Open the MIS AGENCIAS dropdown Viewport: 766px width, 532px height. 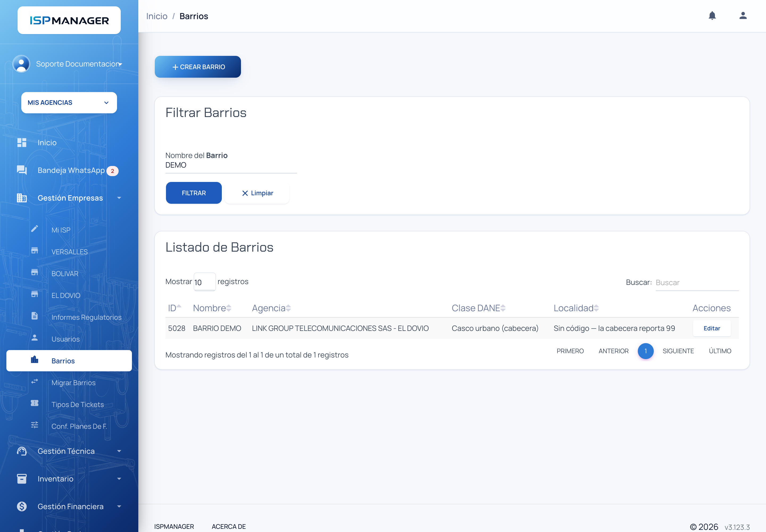click(69, 103)
